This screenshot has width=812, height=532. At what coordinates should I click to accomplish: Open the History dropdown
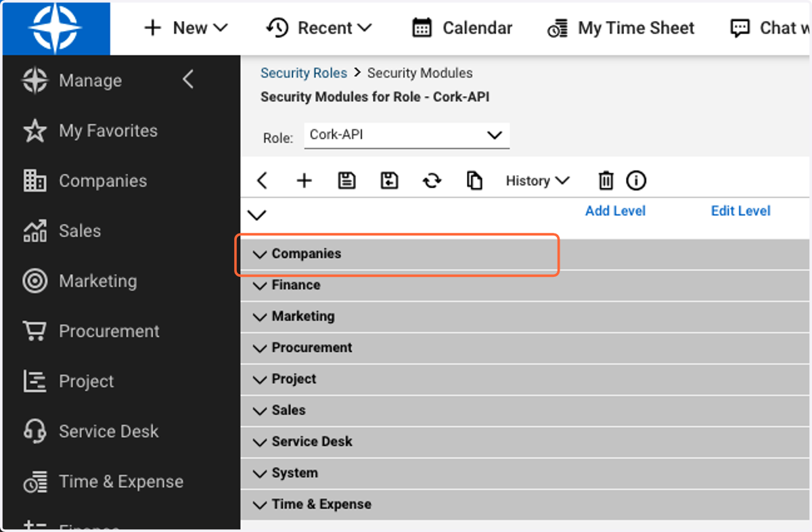point(538,181)
